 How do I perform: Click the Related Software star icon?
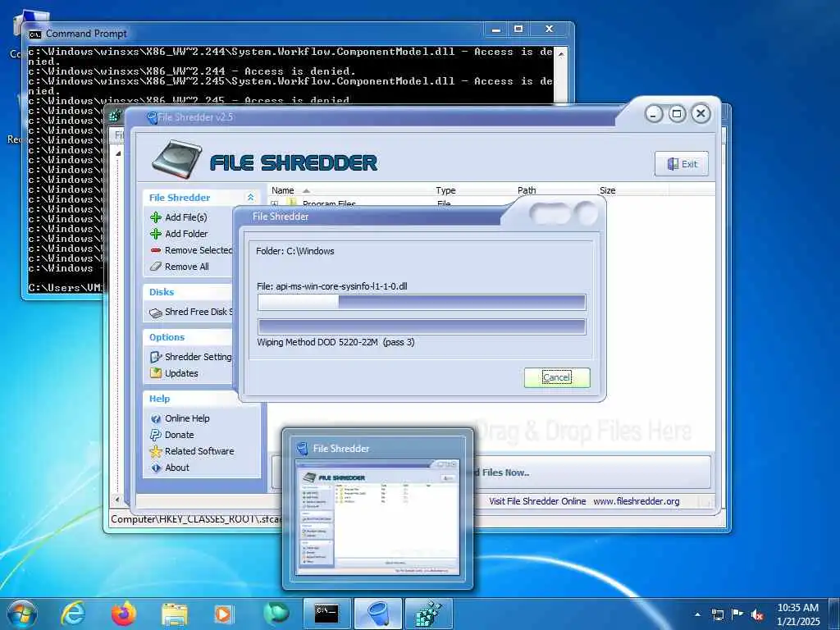pyautogui.click(x=155, y=452)
